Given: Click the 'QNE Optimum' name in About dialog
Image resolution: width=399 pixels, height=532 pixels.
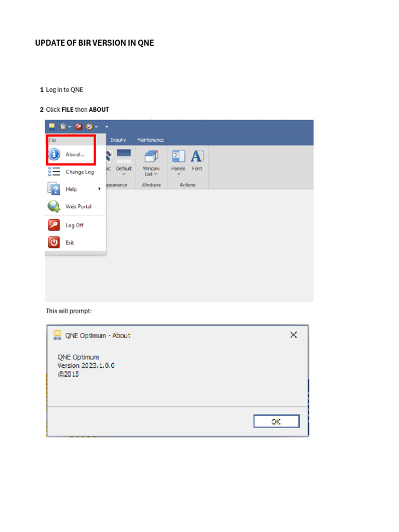Looking at the screenshot, I should coord(78,357).
